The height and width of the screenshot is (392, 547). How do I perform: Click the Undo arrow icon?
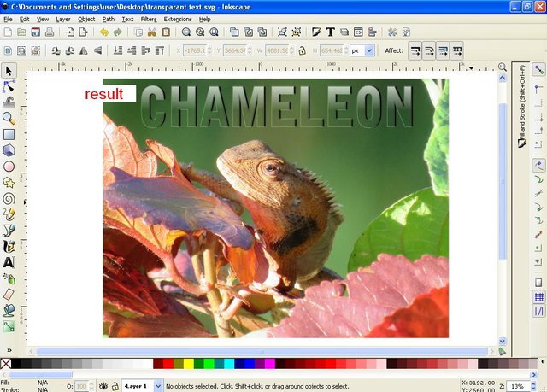click(x=103, y=32)
